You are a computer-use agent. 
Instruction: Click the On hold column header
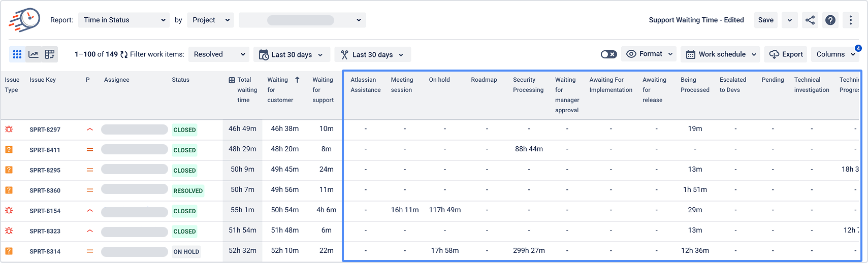pos(439,80)
